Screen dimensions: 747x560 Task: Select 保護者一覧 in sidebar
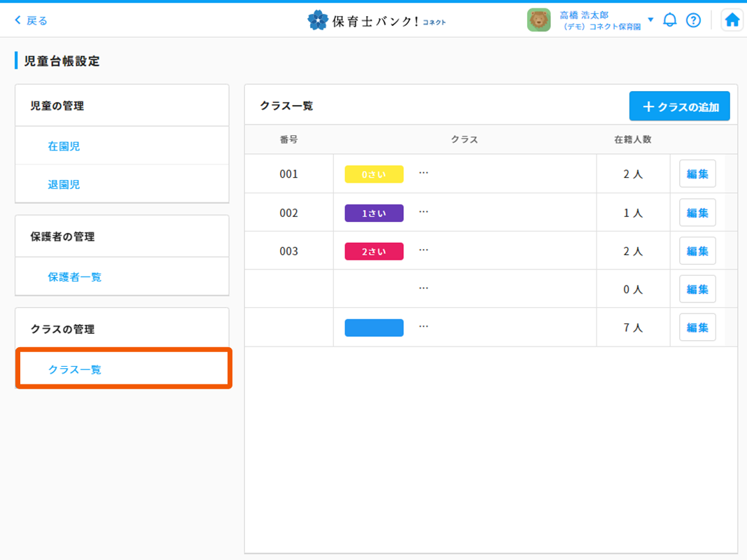click(74, 276)
